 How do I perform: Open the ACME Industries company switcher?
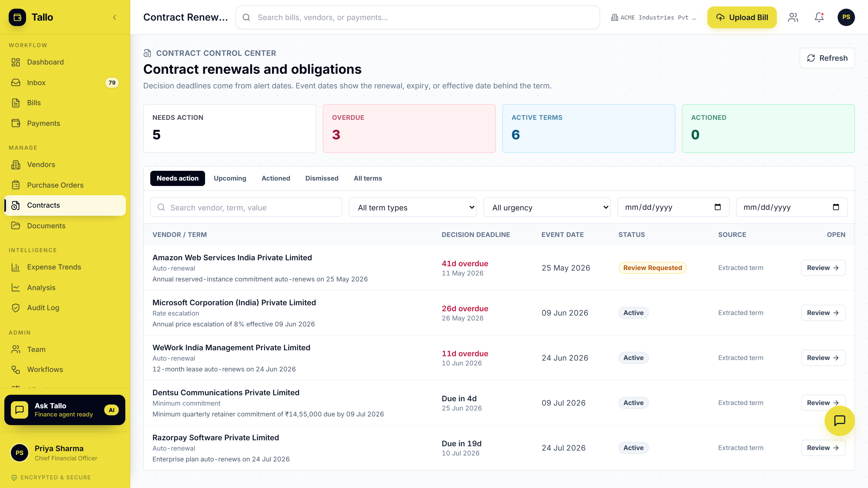tap(653, 17)
